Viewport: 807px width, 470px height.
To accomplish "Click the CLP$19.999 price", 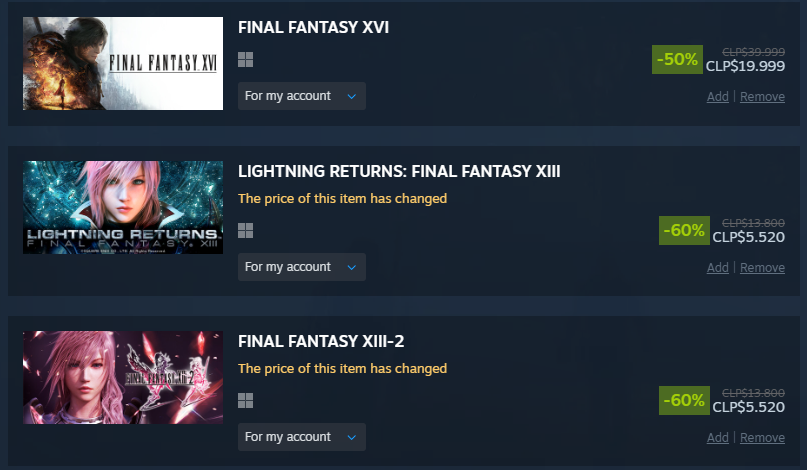I will tap(745, 66).
